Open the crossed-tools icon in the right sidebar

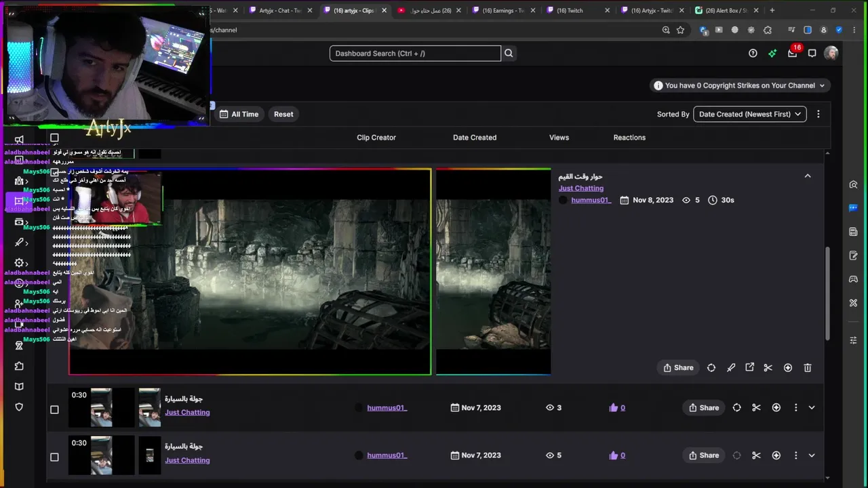coord(853,303)
